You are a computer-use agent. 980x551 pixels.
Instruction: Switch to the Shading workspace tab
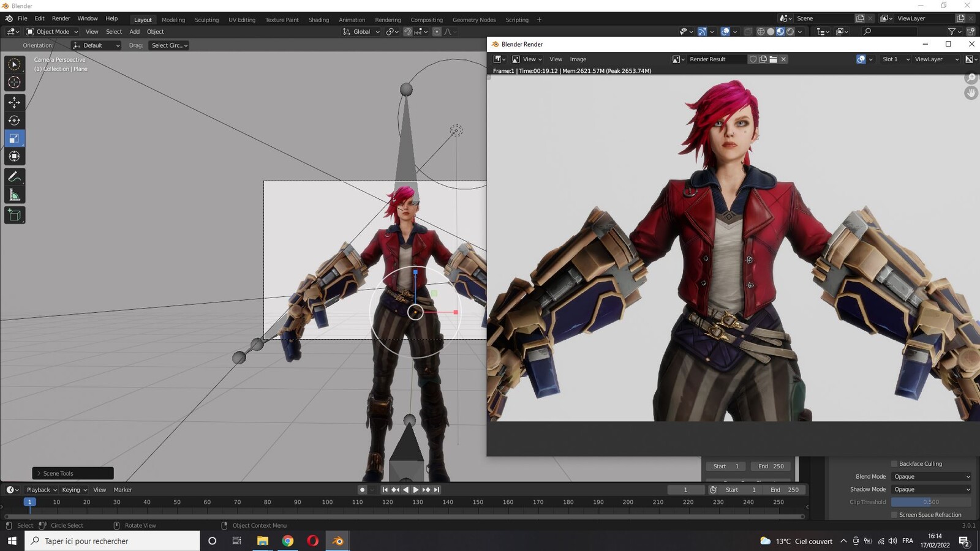tap(318, 20)
